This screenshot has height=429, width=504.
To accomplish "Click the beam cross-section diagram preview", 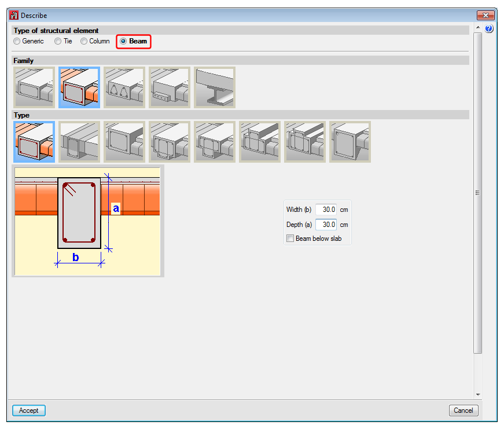I will 88,221.
